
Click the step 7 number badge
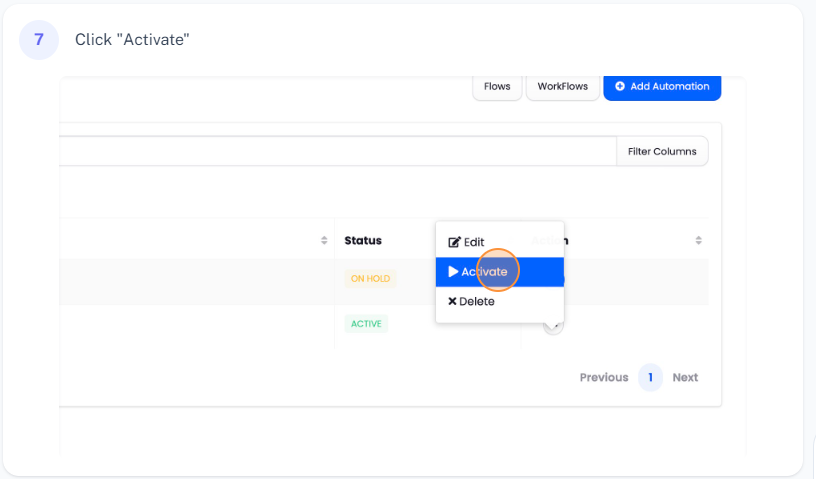(x=39, y=40)
